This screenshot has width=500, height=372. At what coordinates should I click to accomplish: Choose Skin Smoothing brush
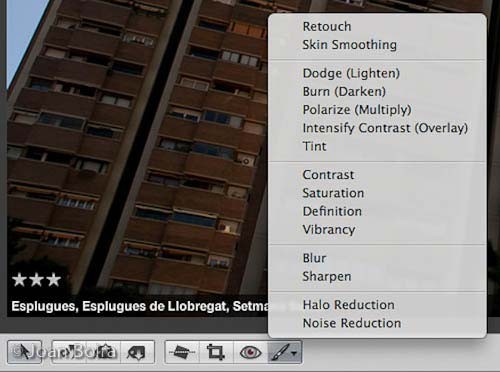377,45
